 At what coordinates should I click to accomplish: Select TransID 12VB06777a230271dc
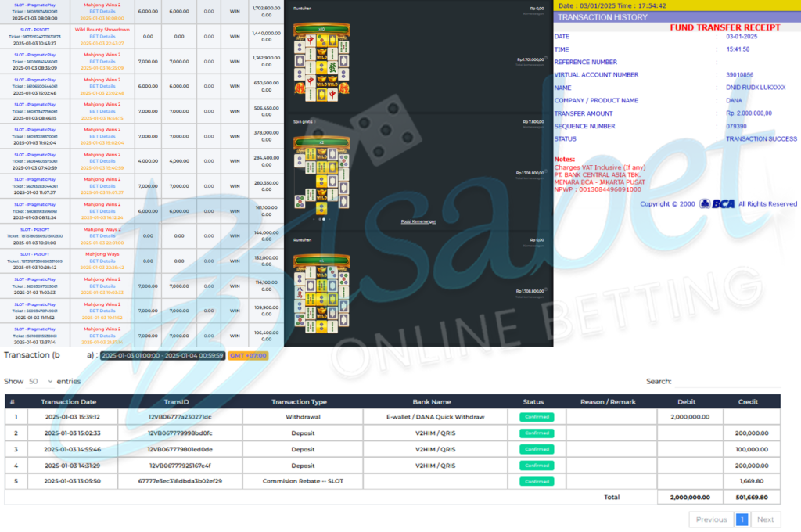tap(180, 417)
